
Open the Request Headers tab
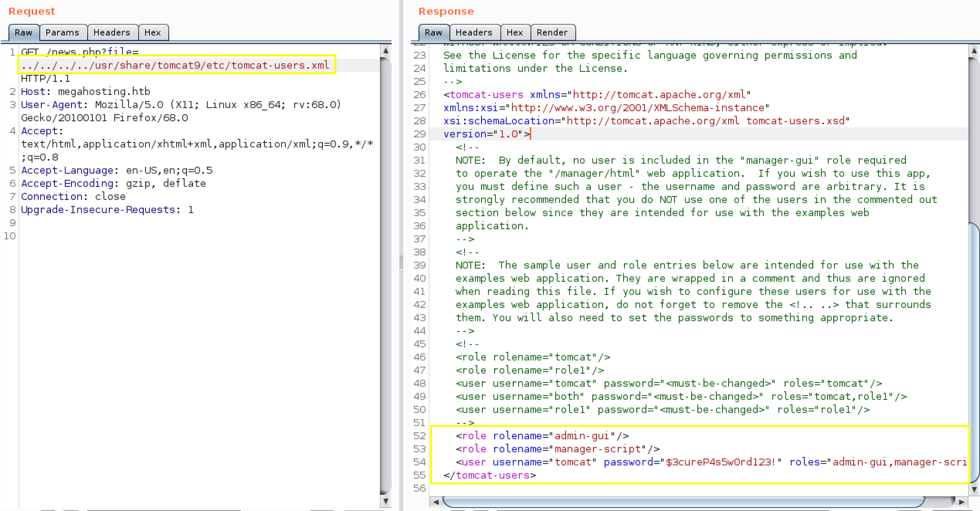(x=111, y=32)
